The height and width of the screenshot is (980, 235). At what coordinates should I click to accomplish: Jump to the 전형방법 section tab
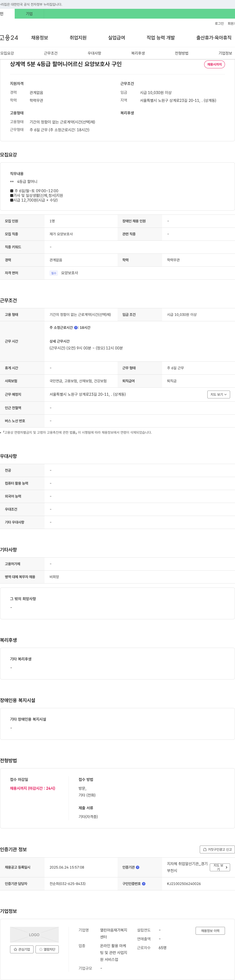[182, 53]
